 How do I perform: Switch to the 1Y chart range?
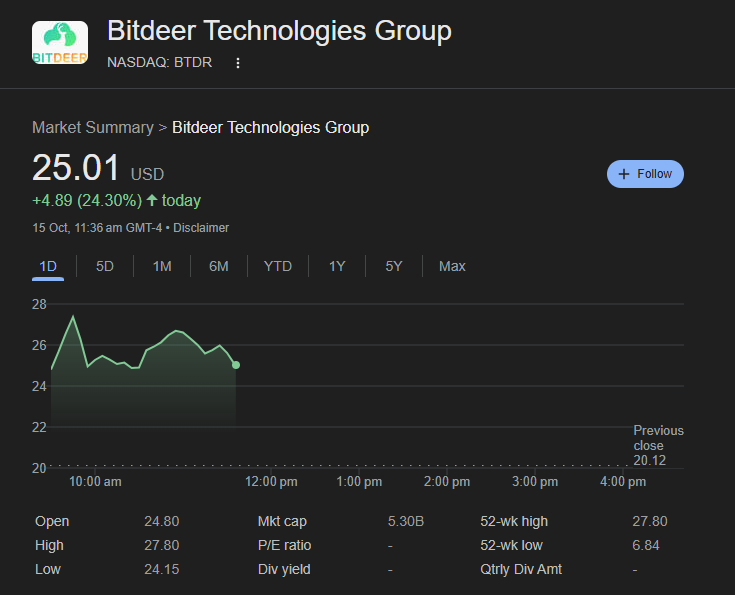click(337, 266)
